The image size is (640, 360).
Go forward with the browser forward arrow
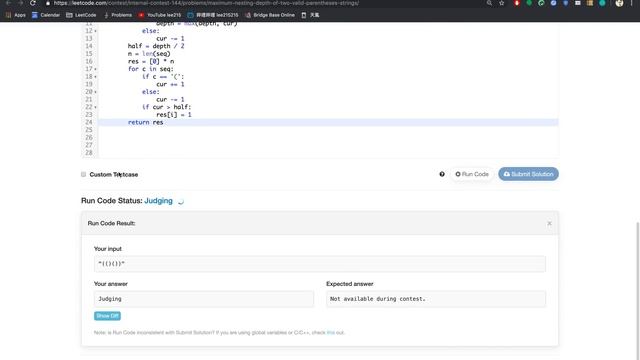tap(20, 3)
